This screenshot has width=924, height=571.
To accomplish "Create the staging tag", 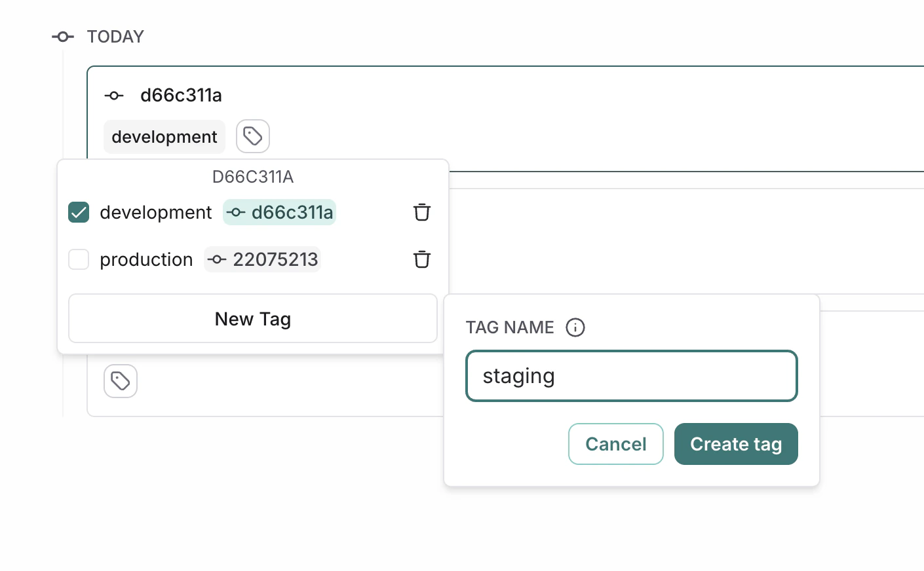I will coord(736,444).
